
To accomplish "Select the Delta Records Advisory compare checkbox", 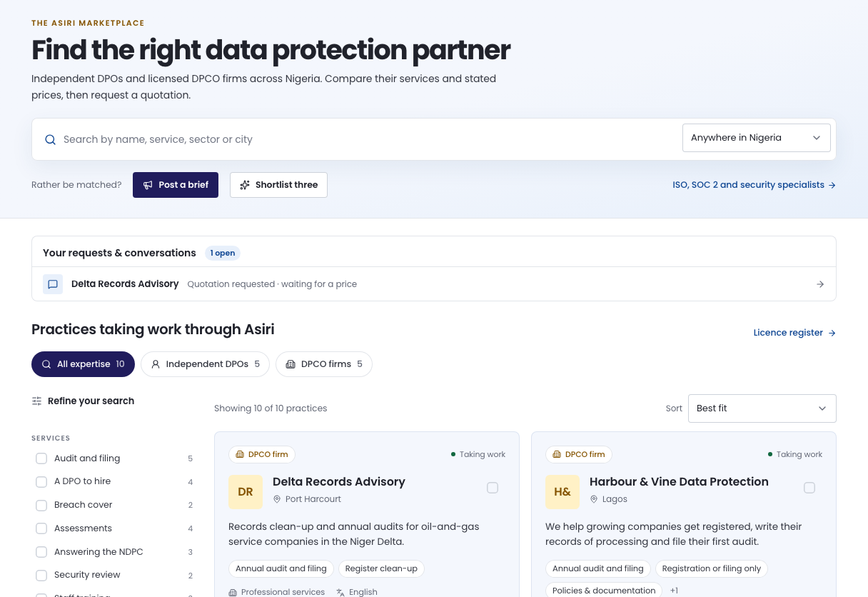I will click(x=493, y=488).
